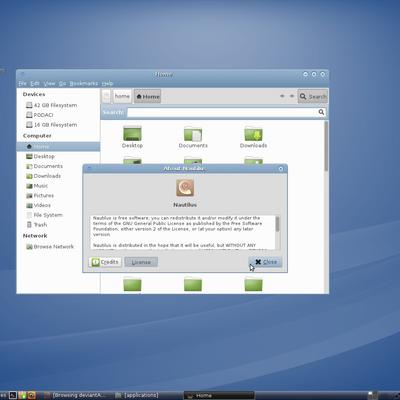Click the green launcher icon on taskbar
The height and width of the screenshot is (400, 400).
(x=22, y=395)
